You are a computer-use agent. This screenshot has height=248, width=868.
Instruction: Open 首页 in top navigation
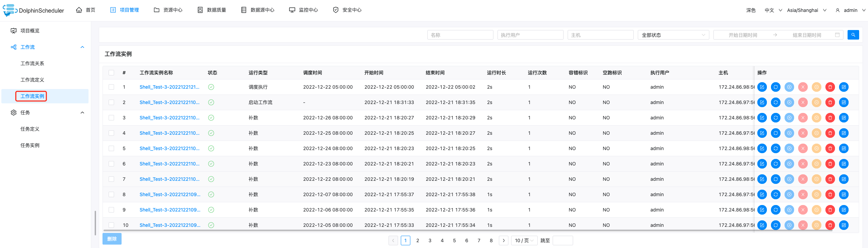(x=85, y=10)
